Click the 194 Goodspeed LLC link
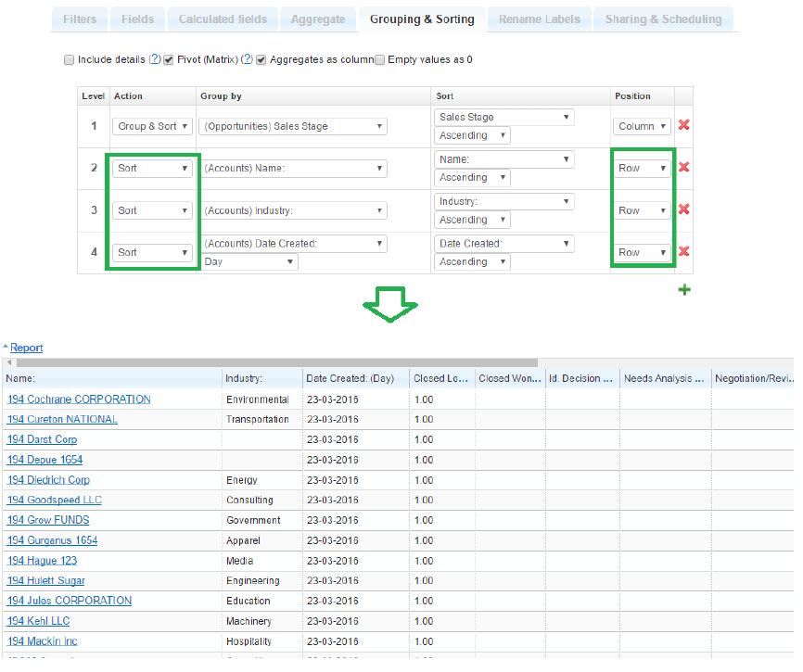The width and height of the screenshot is (803, 672). [55, 501]
